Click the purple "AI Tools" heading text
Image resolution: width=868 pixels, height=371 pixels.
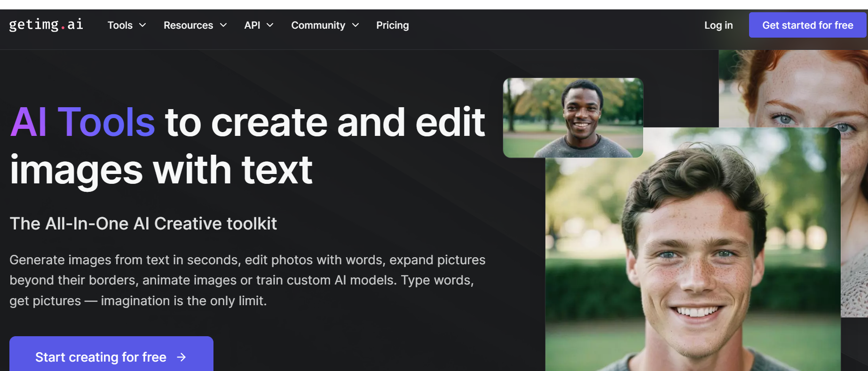[x=83, y=122]
